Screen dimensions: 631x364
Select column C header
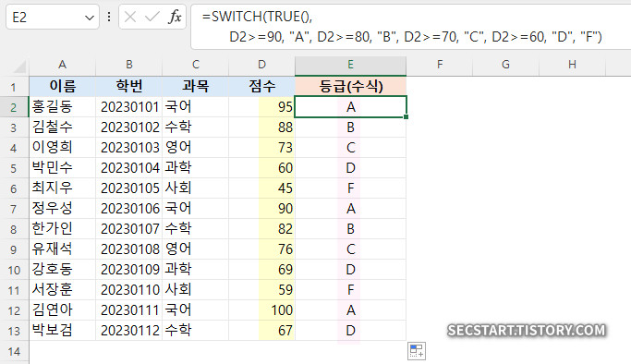196,65
